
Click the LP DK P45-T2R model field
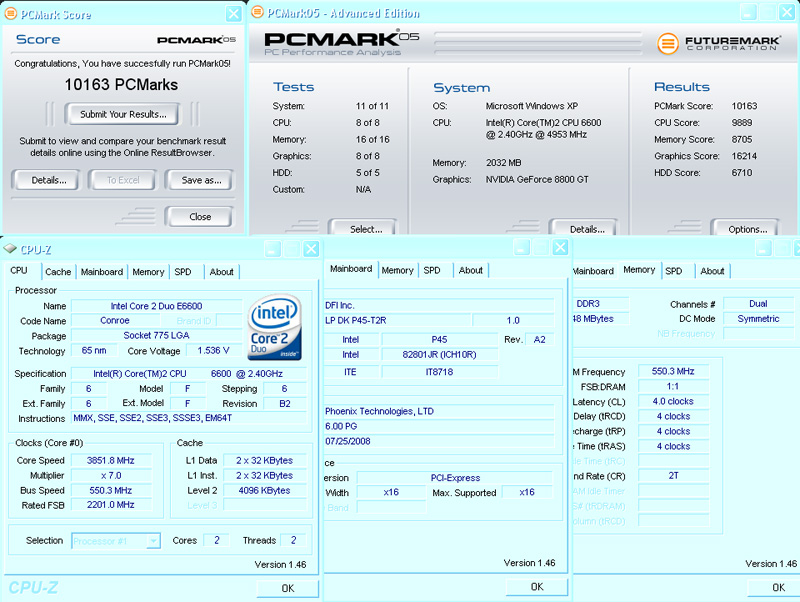point(397,320)
